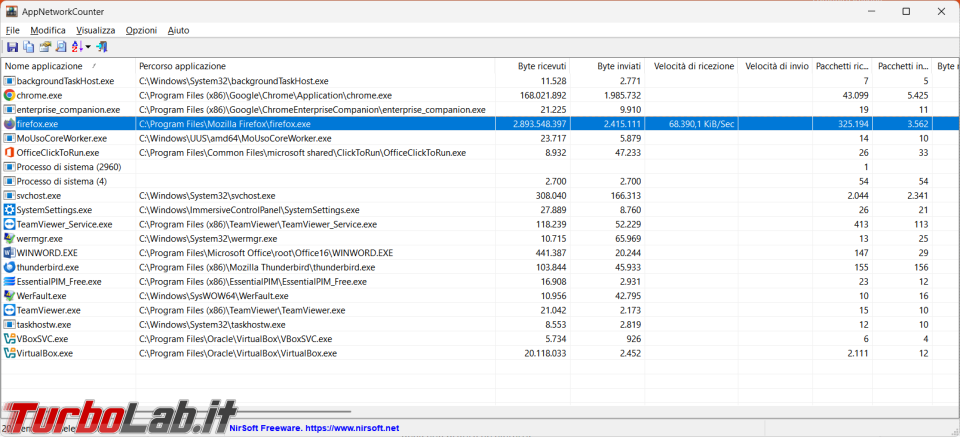Viewport: 960px width, 437px height.
Task: Click the MoUsoCoreWorker.exe icon
Action: [x=9, y=138]
